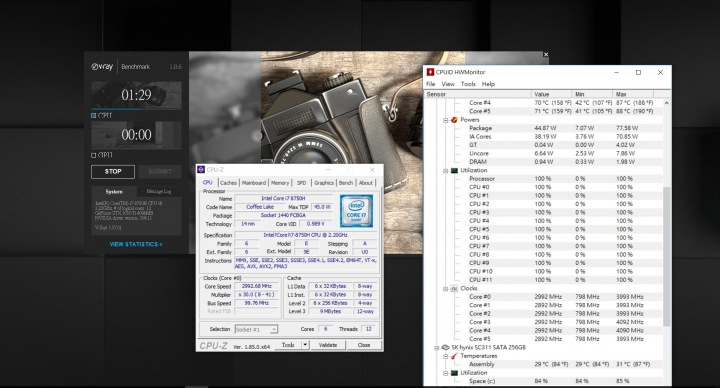Viewport: 720px width, 388px height.
Task: Open the Memory tab in CPU-Z
Action: [x=280, y=183]
